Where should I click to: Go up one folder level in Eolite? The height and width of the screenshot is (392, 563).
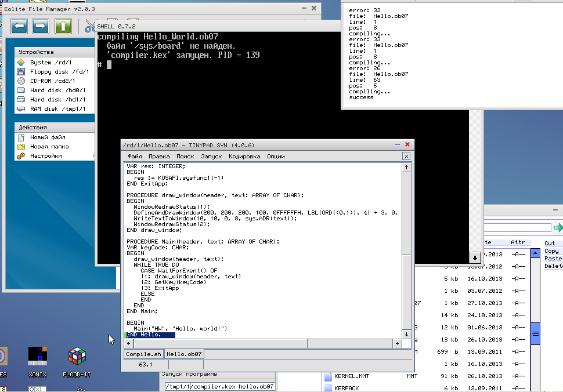(63, 26)
